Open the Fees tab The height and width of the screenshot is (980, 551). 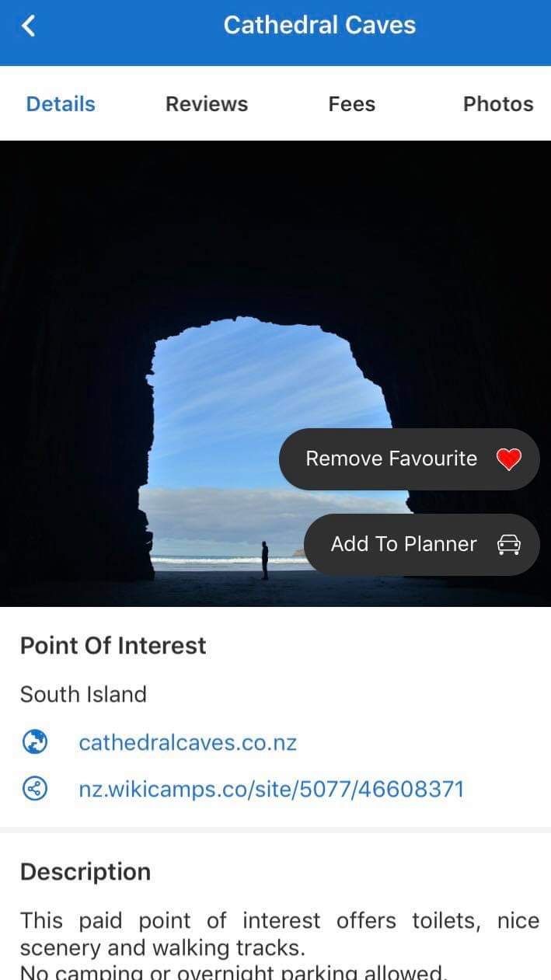tap(352, 104)
